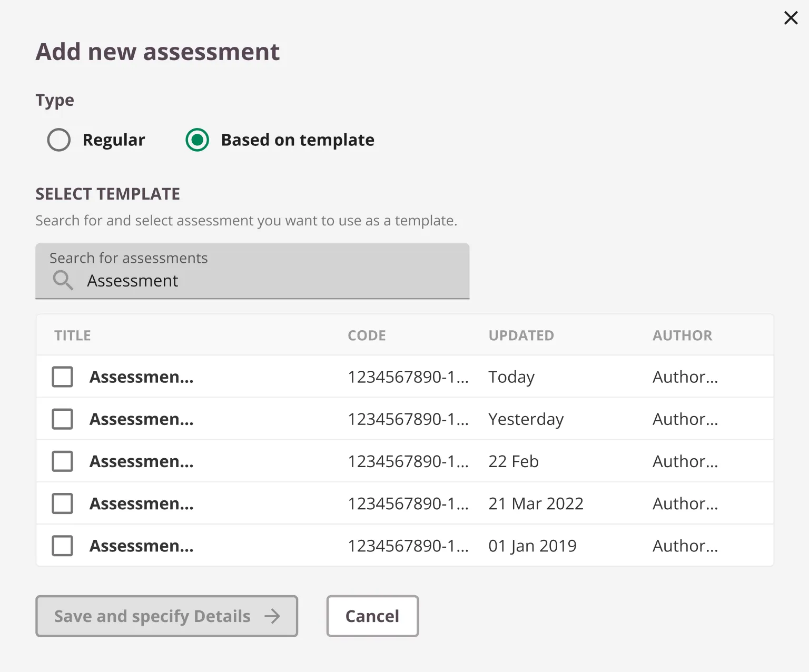Check the assessment updated 21 Mar 2022
Viewport: 809px width, 672px height.
point(63,503)
